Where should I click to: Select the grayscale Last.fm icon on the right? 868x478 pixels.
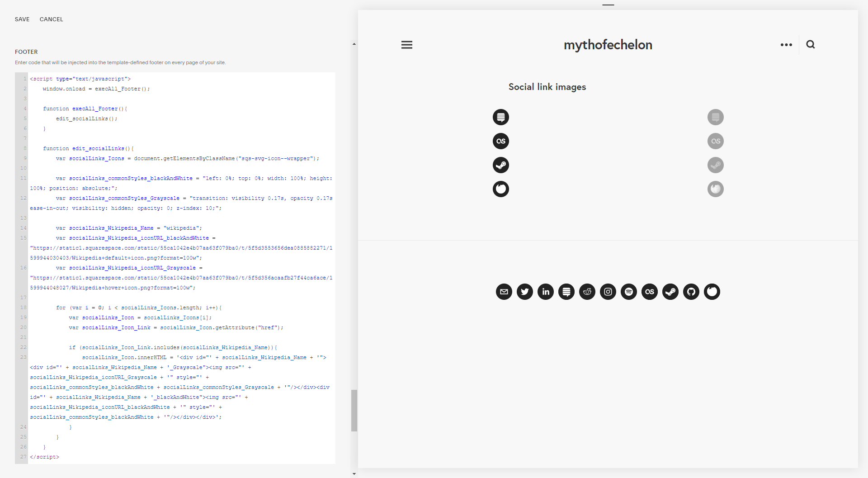(716, 141)
